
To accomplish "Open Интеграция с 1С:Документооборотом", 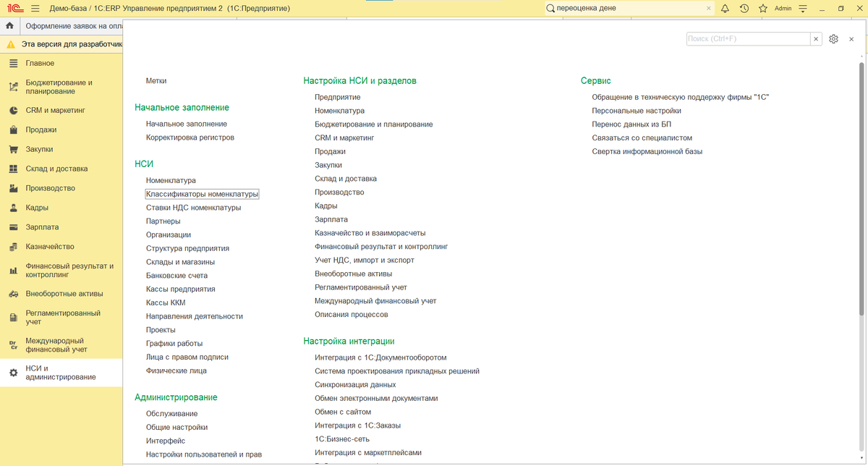I will [x=380, y=357].
